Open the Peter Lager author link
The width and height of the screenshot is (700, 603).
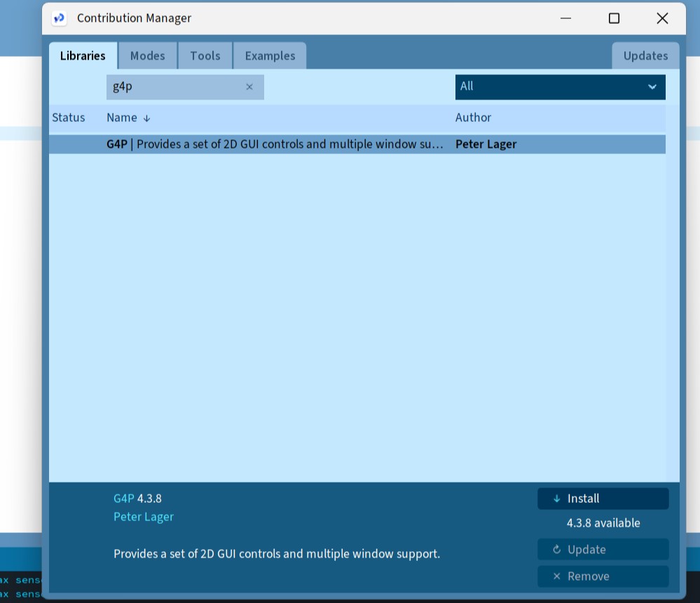coord(144,516)
